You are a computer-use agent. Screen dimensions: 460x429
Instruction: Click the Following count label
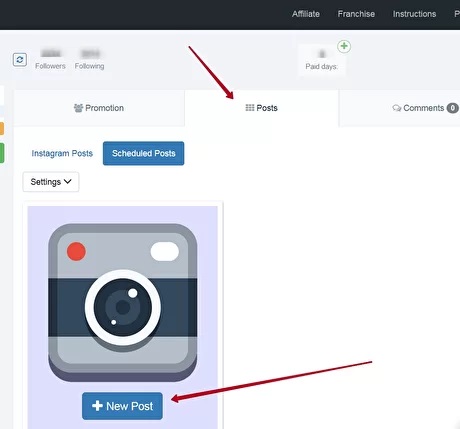pyautogui.click(x=89, y=66)
